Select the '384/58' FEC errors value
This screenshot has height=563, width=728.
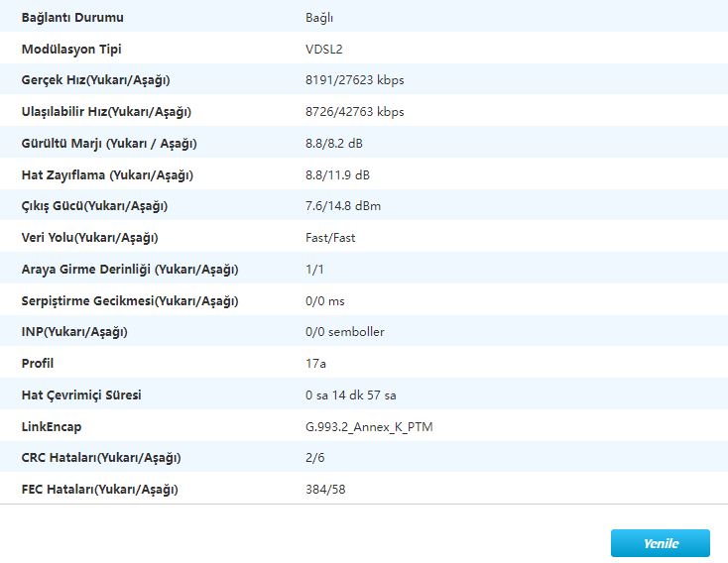pos(325,490)
